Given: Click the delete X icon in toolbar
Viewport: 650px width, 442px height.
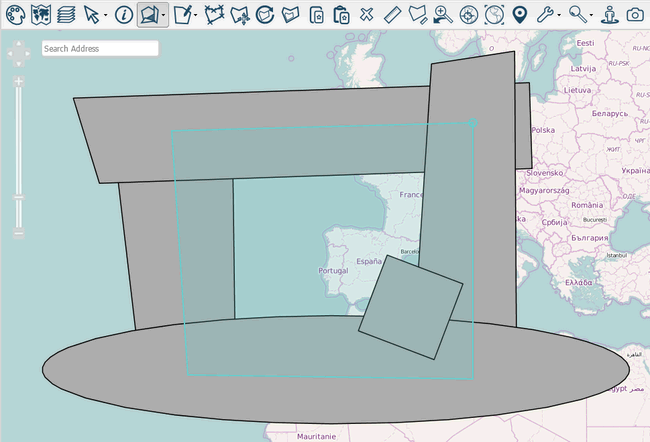Looking at the screenshot, I should point(367,14).
